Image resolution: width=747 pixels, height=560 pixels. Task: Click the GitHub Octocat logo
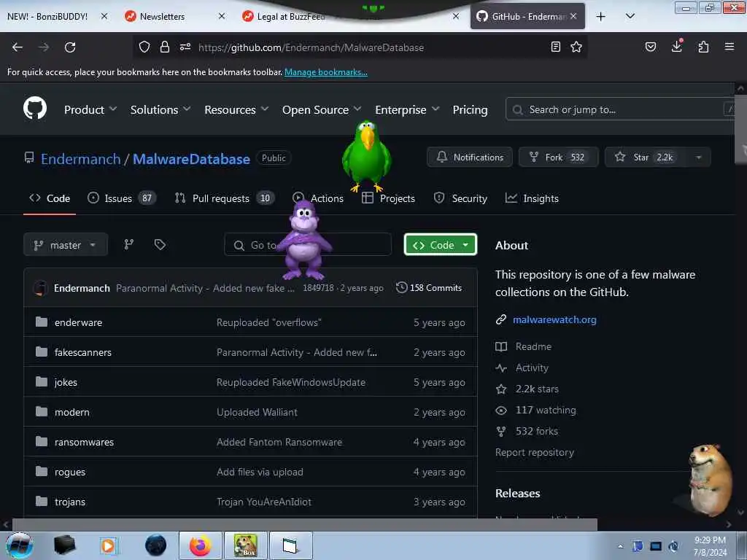pos(35,108)
